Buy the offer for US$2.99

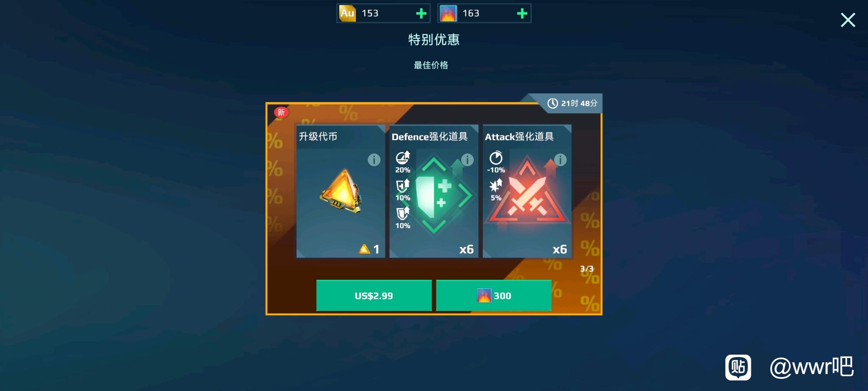pyautogui.click(x=374, y=295)
